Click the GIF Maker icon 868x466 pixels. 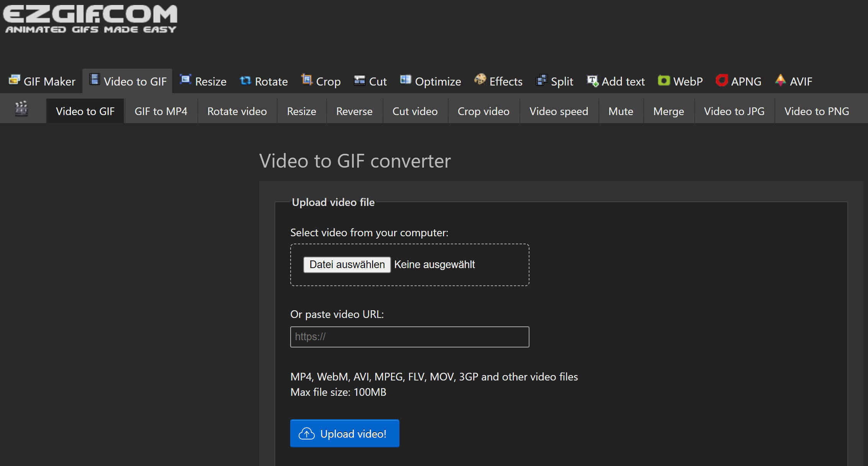(x=15, y=80)
